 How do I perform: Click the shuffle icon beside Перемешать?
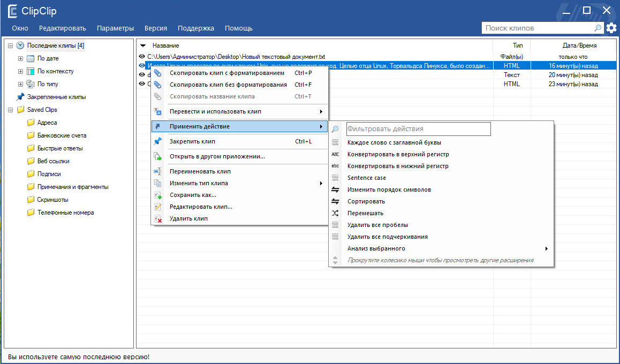coord(335,214)
